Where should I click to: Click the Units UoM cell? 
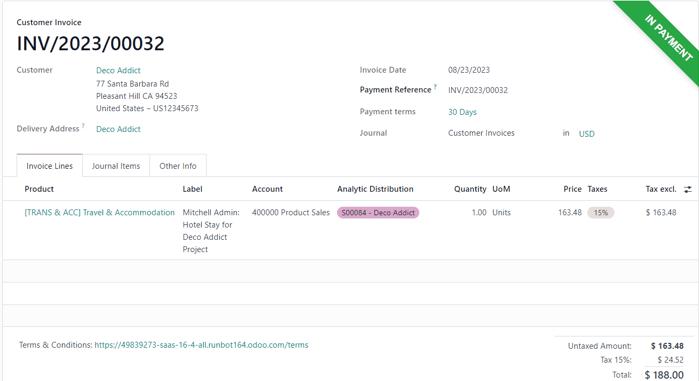click(x=501, y=213)
